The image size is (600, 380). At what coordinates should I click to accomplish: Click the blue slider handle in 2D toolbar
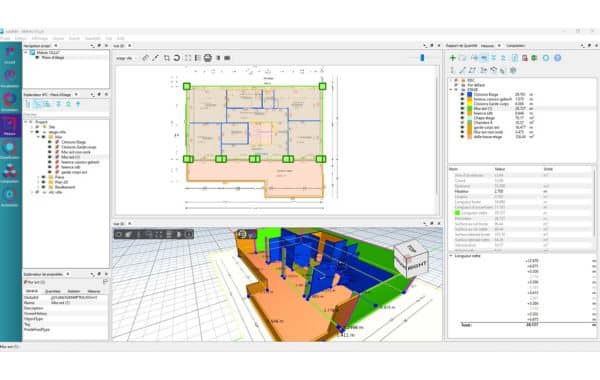pos(422,58)
